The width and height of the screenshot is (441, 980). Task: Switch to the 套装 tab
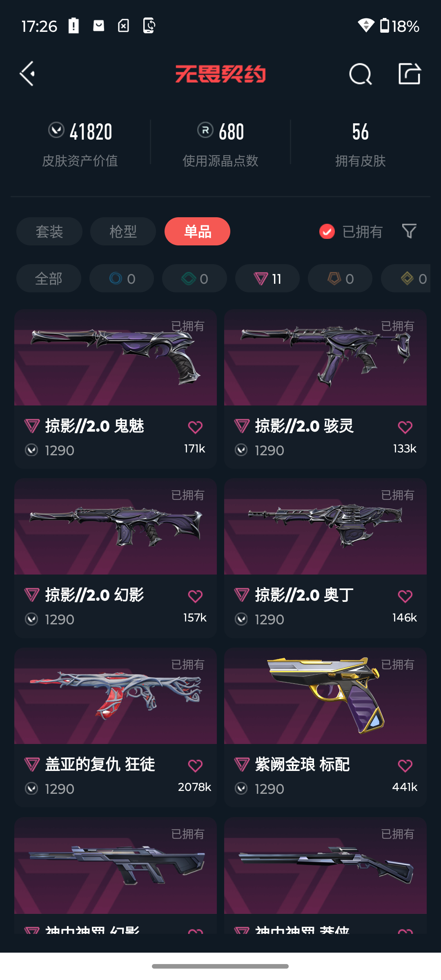pos(49,232)
